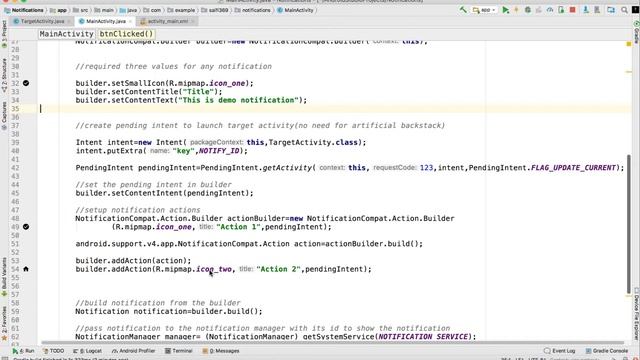Click MainActivity class in top breadcrumb
Screen dimensions: 640x360
pos(295,10)
